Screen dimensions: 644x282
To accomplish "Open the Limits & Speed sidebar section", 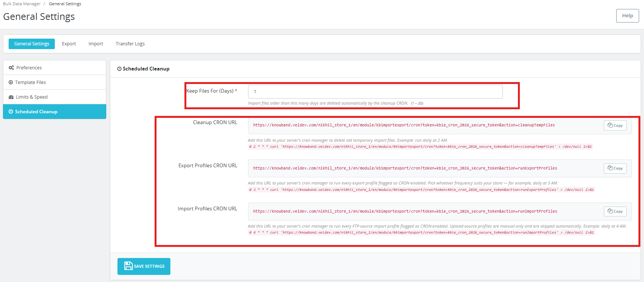I will (x=54, y=97).
